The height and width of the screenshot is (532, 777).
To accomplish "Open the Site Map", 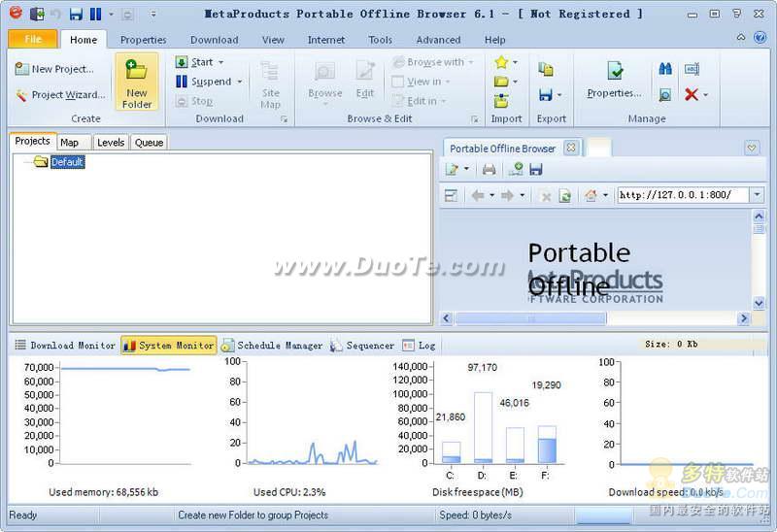I will coord(271,84).
